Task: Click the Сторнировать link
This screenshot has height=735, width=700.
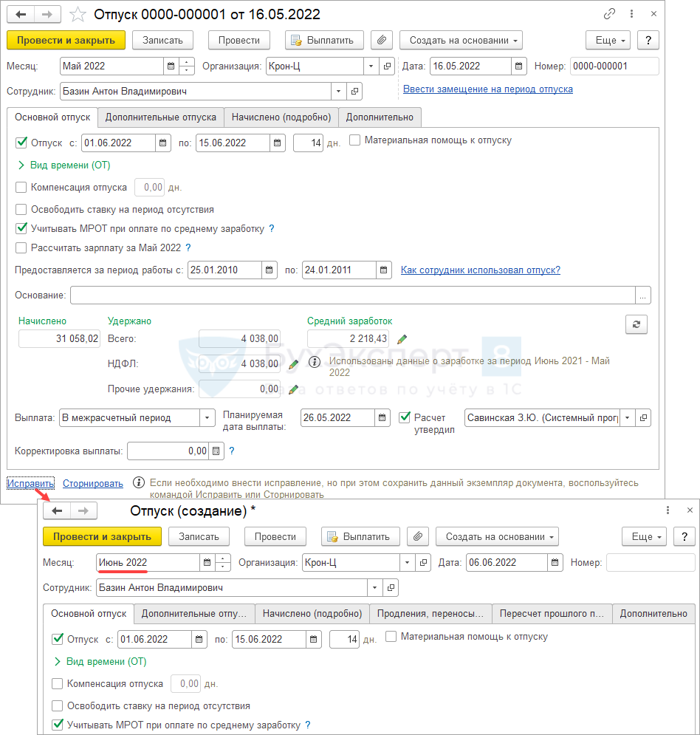Action: point(92,484)
